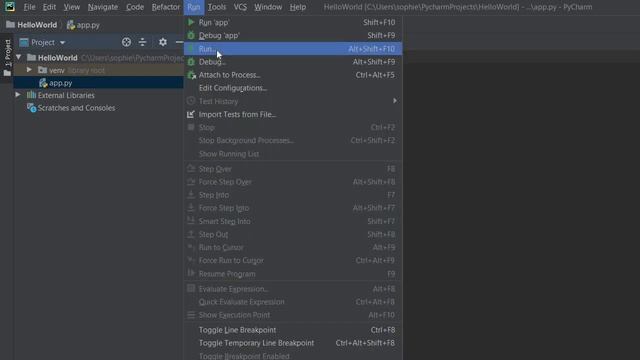The height and width of the screenshot is (360, 640).
Task: Click Evaluate Expression... entry
Action: click(293, 289)
